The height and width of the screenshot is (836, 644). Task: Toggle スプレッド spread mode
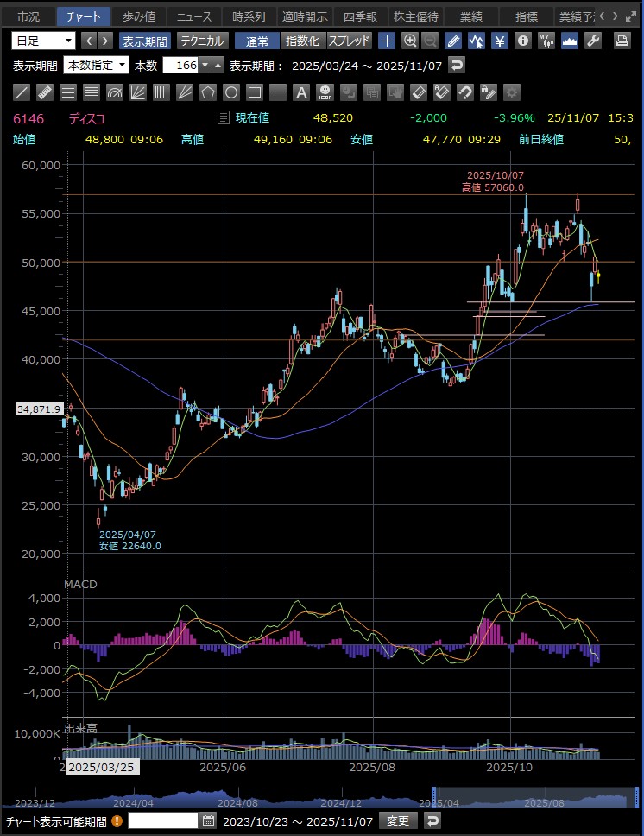pyautogui.click(x=350, y=41)
